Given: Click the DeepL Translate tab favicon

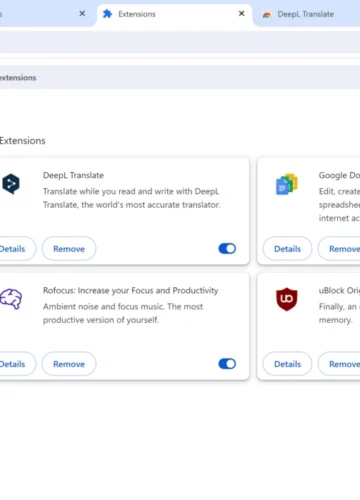Looking at the screenshot, I should click(x=267, y=14).
